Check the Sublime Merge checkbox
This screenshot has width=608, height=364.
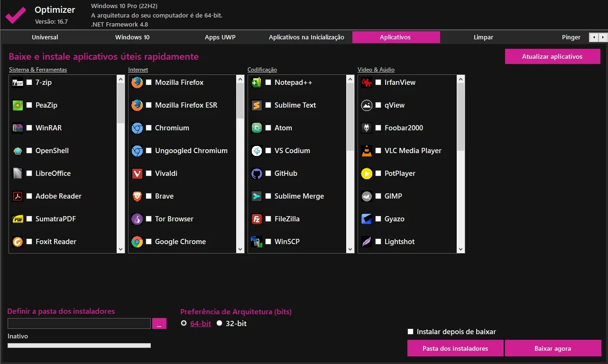coord(268,196)
